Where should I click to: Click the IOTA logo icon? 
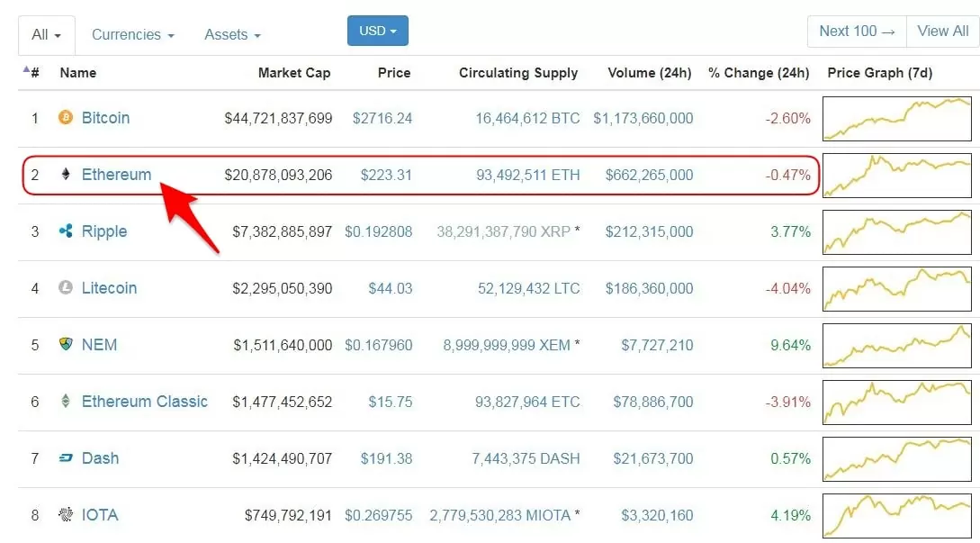click(66, 515)
